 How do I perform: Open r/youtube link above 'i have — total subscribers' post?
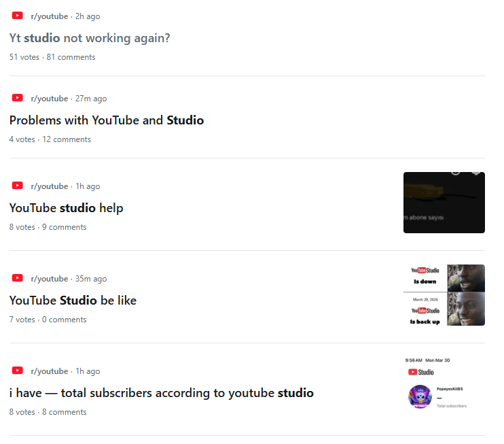(50, 371)
